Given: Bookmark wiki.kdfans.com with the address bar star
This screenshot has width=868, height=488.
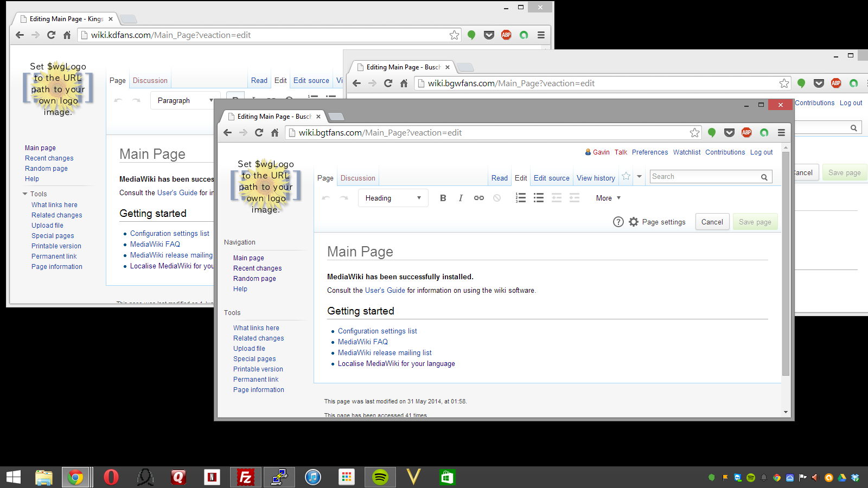Looking at the screenshot, I should tap(454, 35).
